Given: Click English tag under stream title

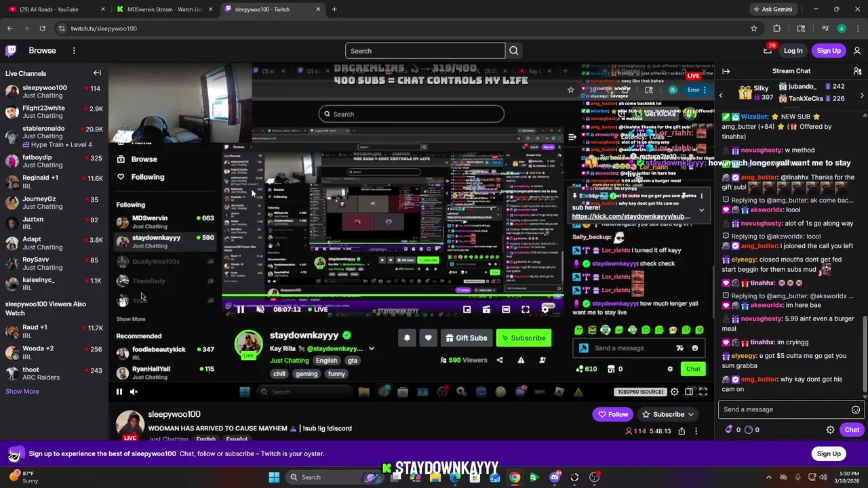Looking at the screenshot, I should [205, 439].
